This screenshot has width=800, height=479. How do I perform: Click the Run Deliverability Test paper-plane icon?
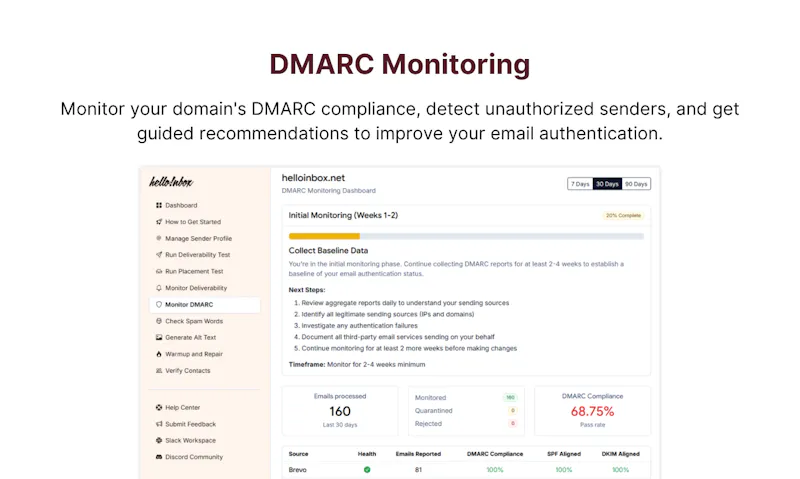point(159,255)
